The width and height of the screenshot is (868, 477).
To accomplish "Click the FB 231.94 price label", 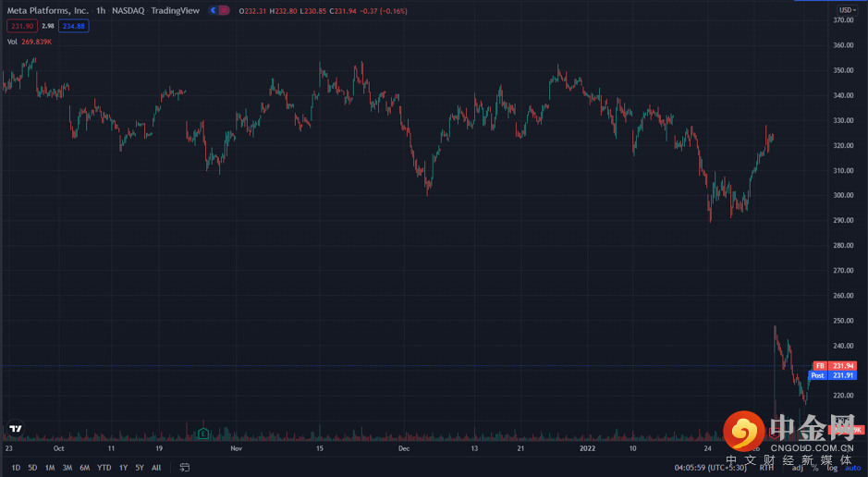I will click(x=835, y=366).
